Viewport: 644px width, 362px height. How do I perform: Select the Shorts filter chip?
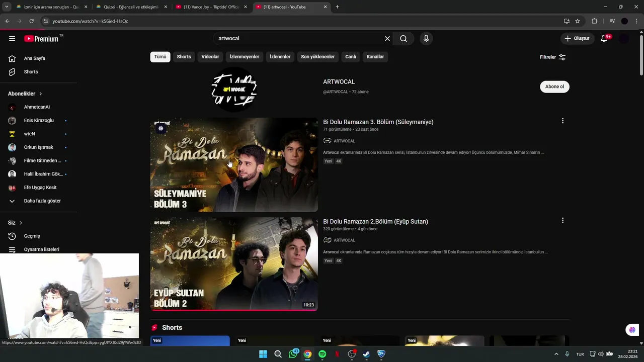tap(184, 57)
